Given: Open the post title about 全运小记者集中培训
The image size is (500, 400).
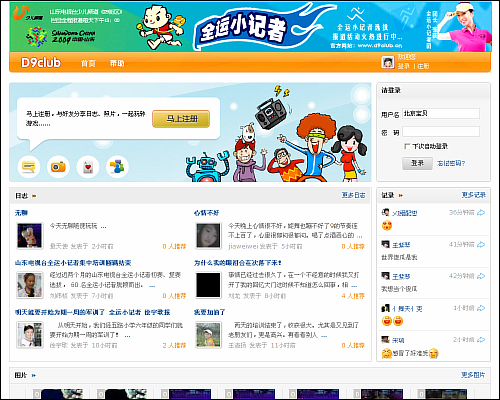Looking at the screenshot, I should (x=73, y=263).
